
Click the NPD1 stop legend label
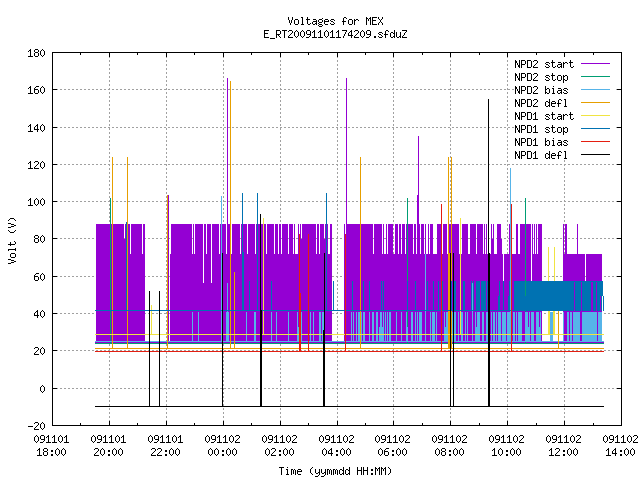click(541, 129)
